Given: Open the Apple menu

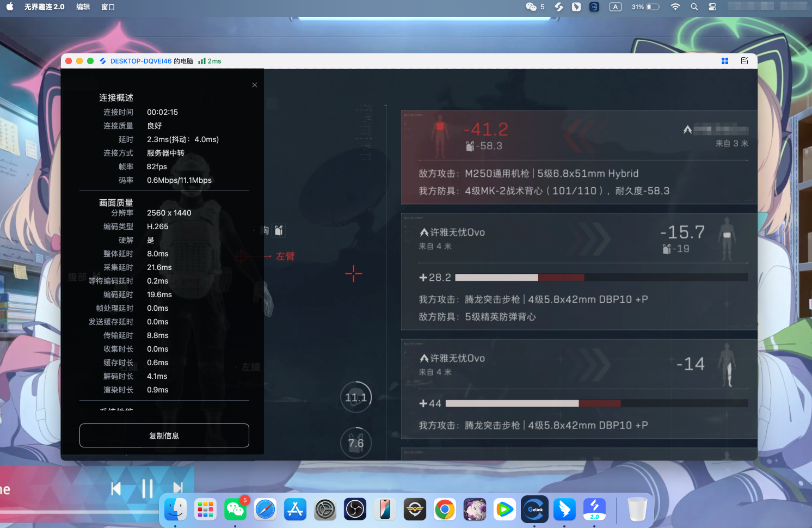Looking at the screenshot, I should [10, 7].
